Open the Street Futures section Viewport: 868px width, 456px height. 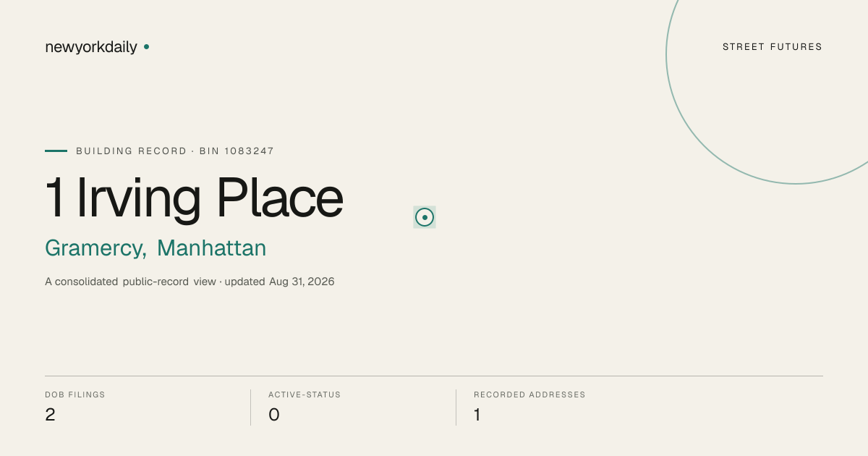[x=773, y=47]
